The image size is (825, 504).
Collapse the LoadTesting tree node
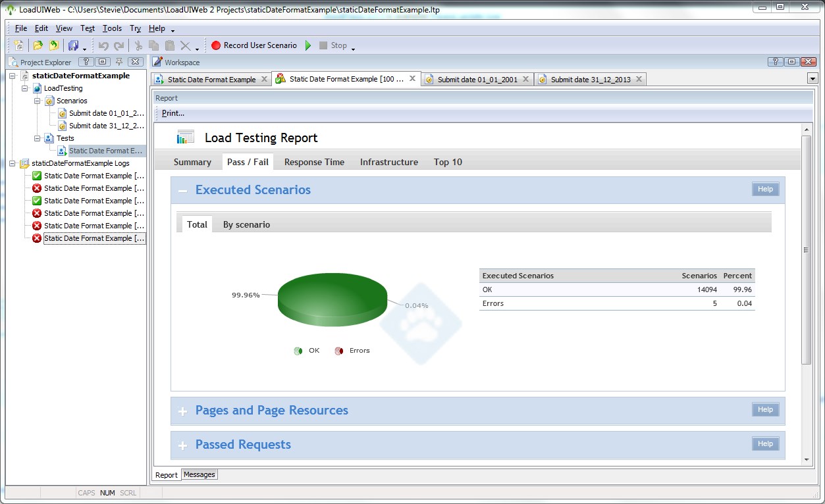pos(25,88)
